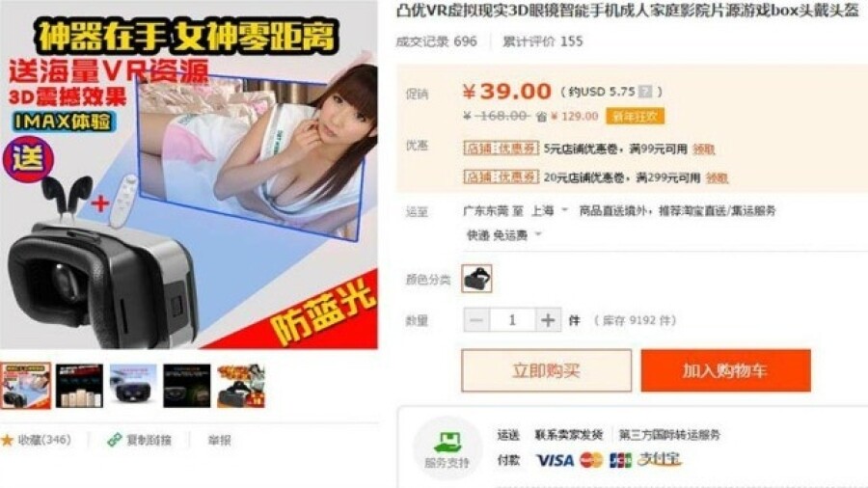The image size is (868, 488).
Task: Click the green 服务支持 service icon
Action: tap(448, 442)
